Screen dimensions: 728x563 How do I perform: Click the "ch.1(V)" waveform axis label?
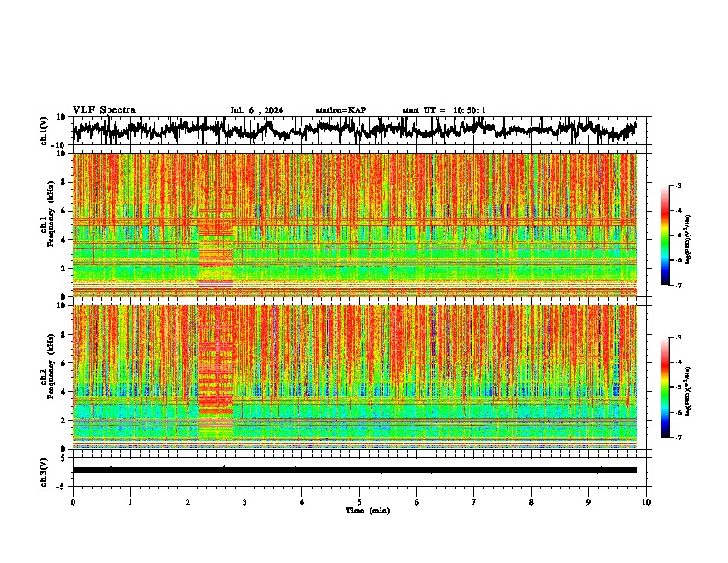(44, 131)
